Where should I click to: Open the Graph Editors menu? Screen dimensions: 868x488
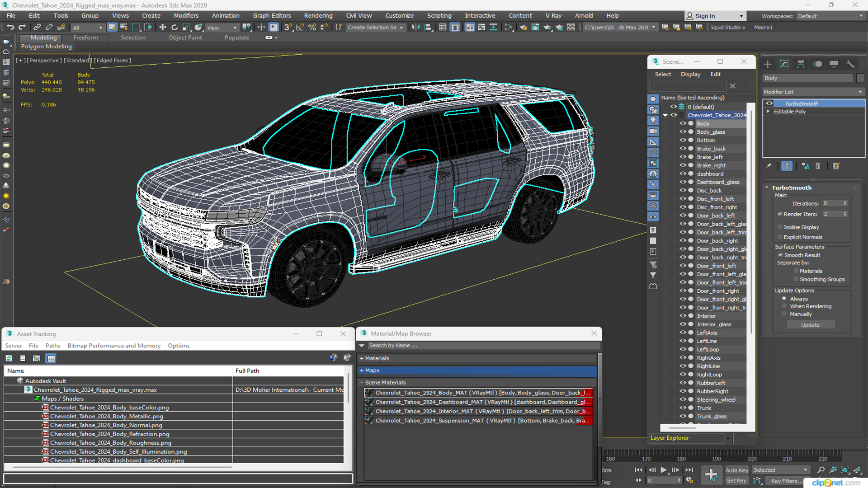272,15
